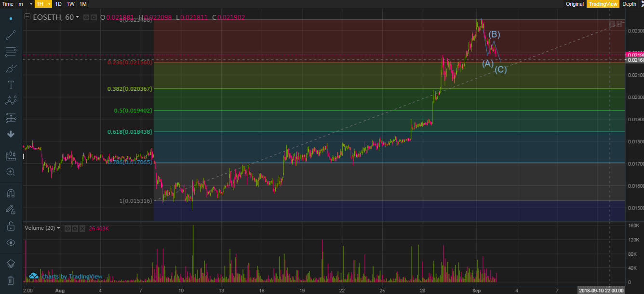Open the Volume (20) legend dropdown
Screen dimensions: 644x294
[58, 228]
